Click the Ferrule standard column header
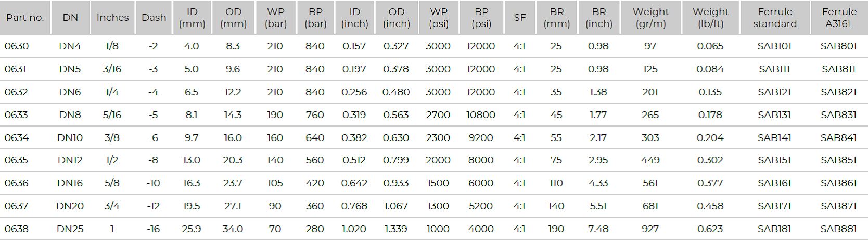 [x=774, y=18]
